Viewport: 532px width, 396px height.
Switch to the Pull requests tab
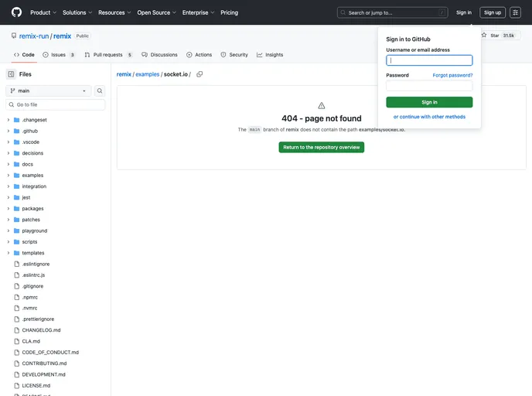pos(108,55)
